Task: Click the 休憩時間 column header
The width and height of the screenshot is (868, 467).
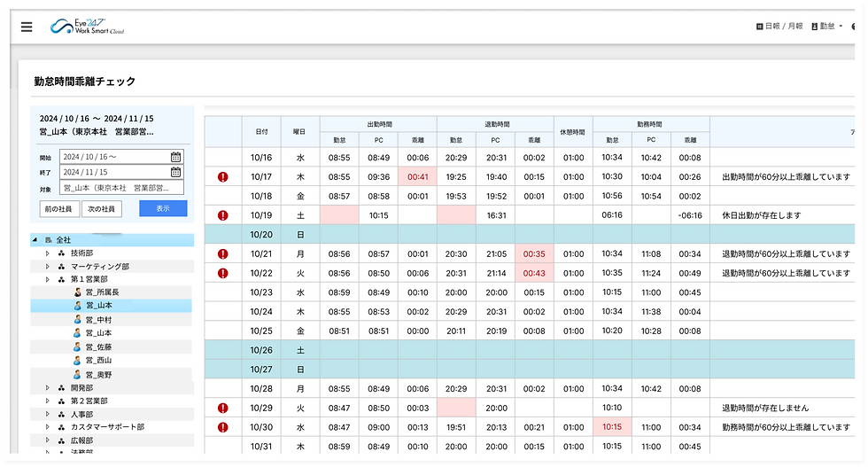Action: (574, 132)
